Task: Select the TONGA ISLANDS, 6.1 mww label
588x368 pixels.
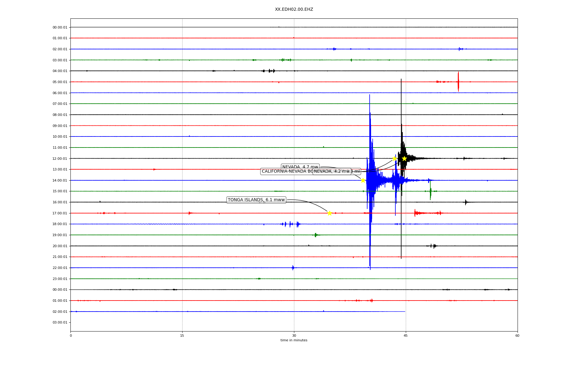Action: 256,200
